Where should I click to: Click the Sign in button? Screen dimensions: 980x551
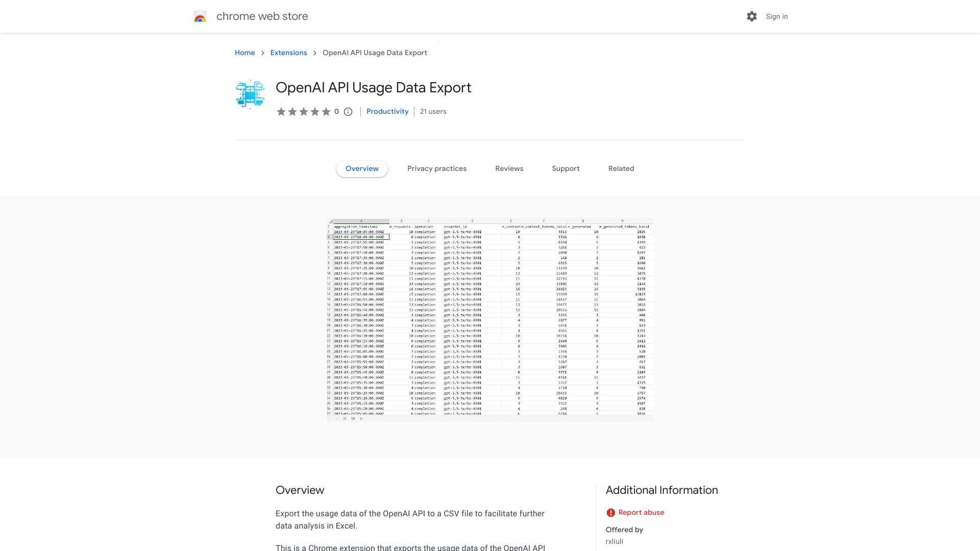776,16
